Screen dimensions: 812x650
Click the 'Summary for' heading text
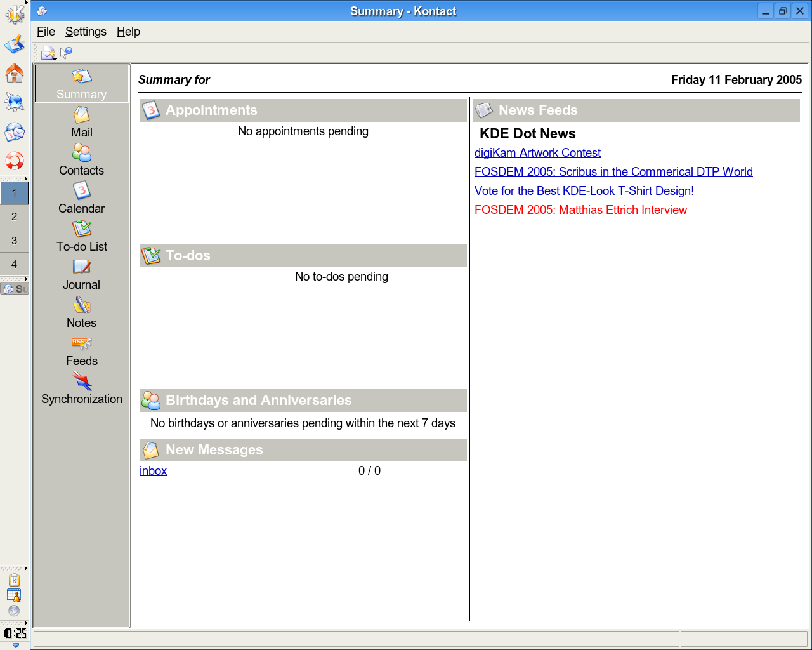pos(174,79)
